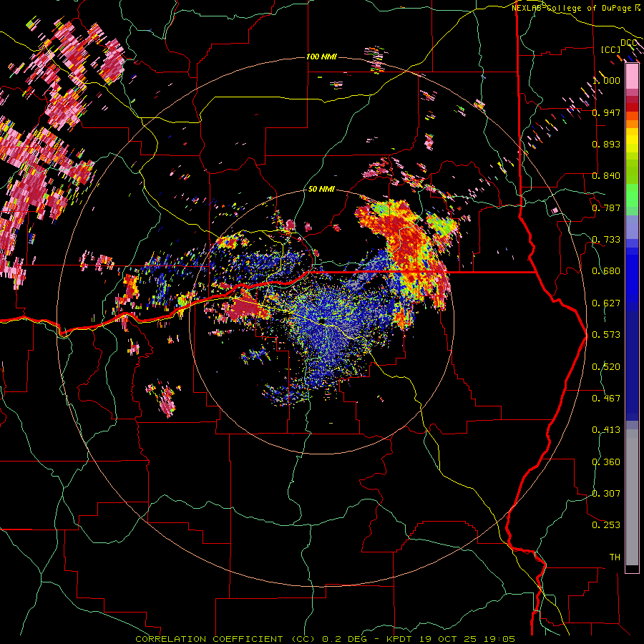Viewport: 644px width, 644px height.
Task: Click the 0.573 legend value
Action: point(606,335)
